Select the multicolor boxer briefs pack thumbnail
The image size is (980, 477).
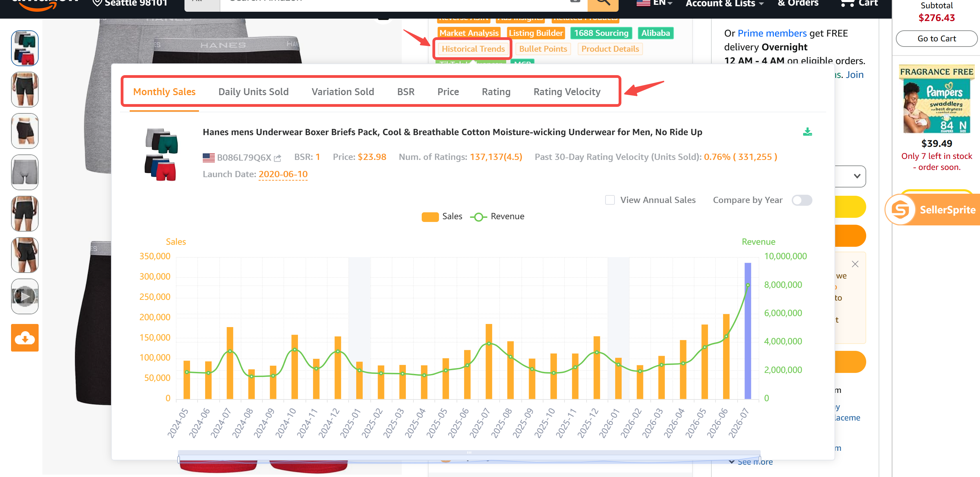25,48
